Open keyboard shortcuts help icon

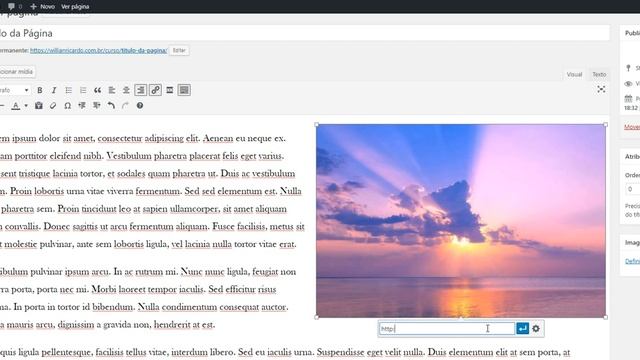pos(140,106)
